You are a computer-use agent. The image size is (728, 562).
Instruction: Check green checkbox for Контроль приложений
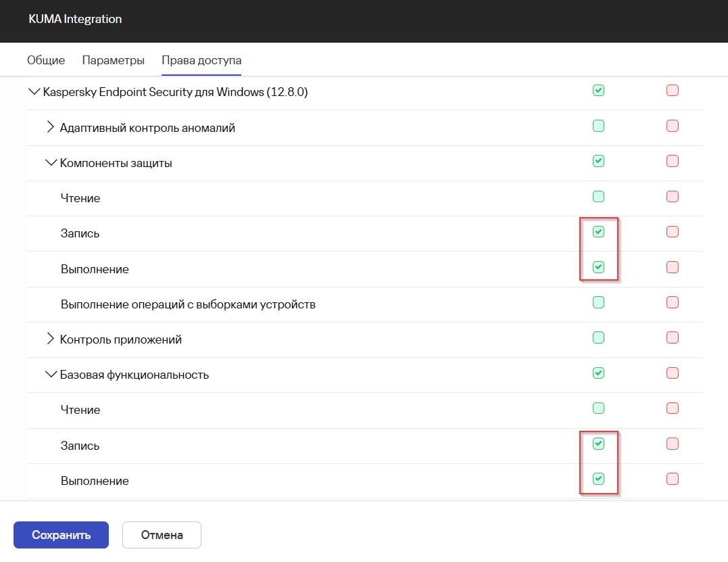(598, 337)
